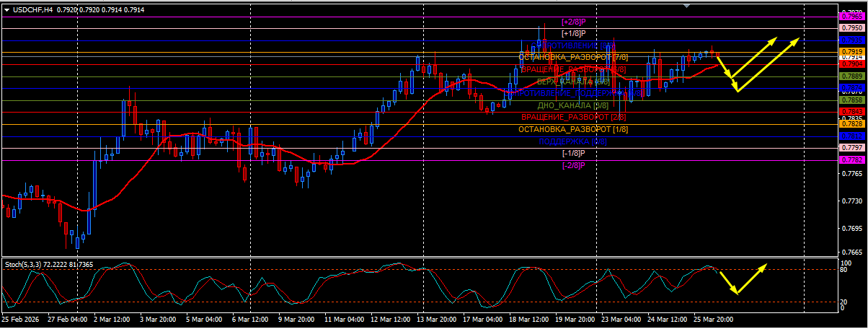Click the pink 0.7950 price tag

click(x=851, y=28)
